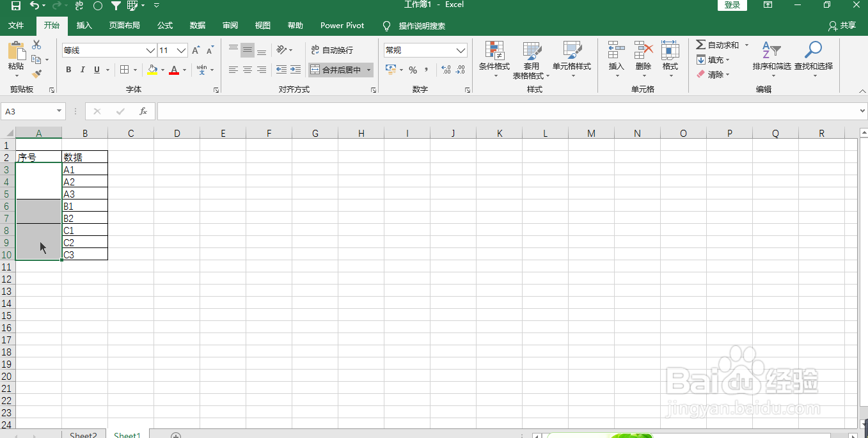This screenshot has width=868, height=438.
Task: Toggle Wrap Text (自动换行)
Action: (x=332, y=50)
